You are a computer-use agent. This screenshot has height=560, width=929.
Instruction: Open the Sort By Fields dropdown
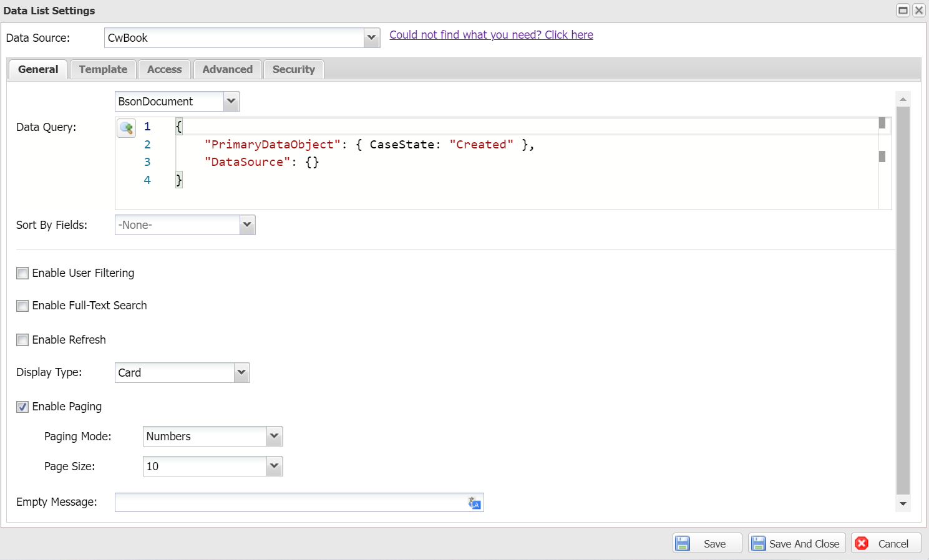tap(248, 224)
